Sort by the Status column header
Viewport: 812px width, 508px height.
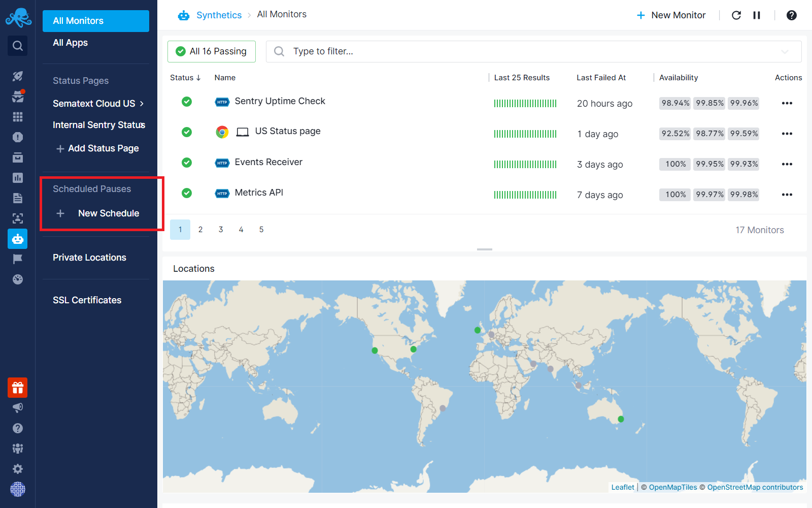point(185,78)
